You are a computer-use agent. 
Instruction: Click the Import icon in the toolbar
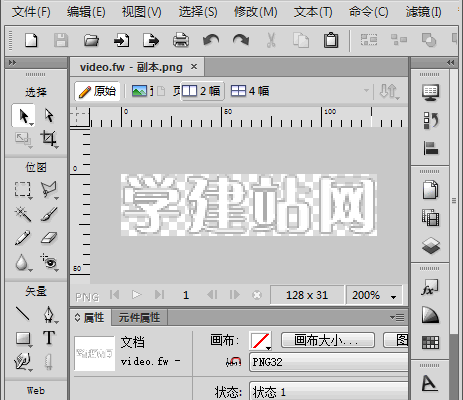[121, 41]
